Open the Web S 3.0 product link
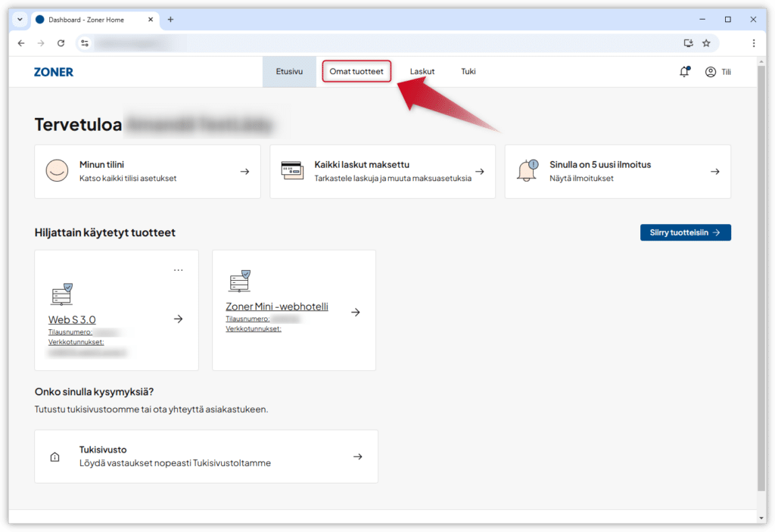The width and height of the screenshot is (775, 532). (x=72, y=319)
